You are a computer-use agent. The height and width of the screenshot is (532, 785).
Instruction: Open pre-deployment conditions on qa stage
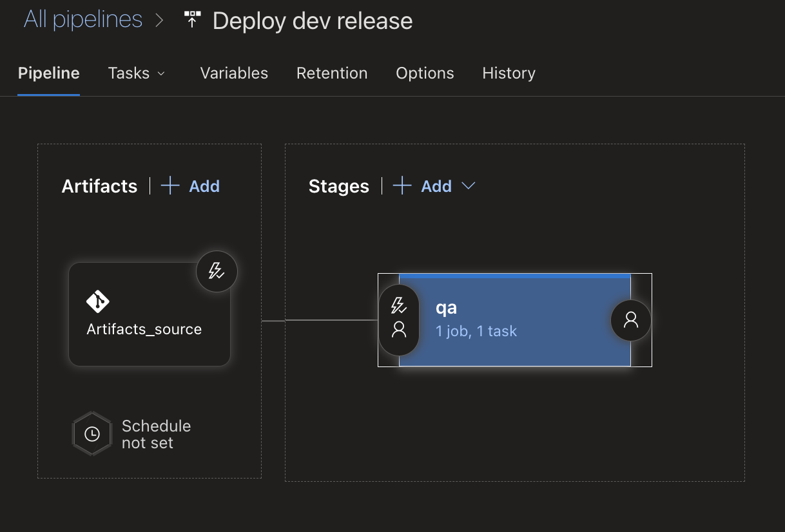[399, 319]
